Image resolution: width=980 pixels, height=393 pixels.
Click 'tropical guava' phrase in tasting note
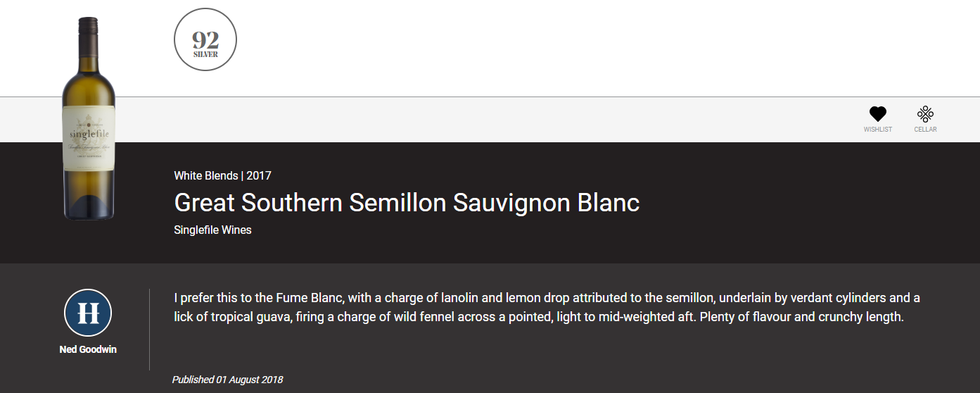(246, 317)
